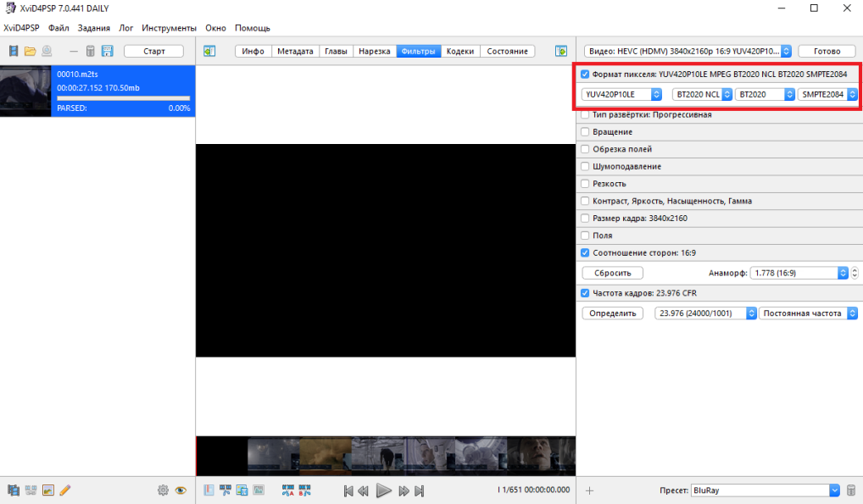Toggle the preview eye icon
The image size is (863, 504).
181,490
